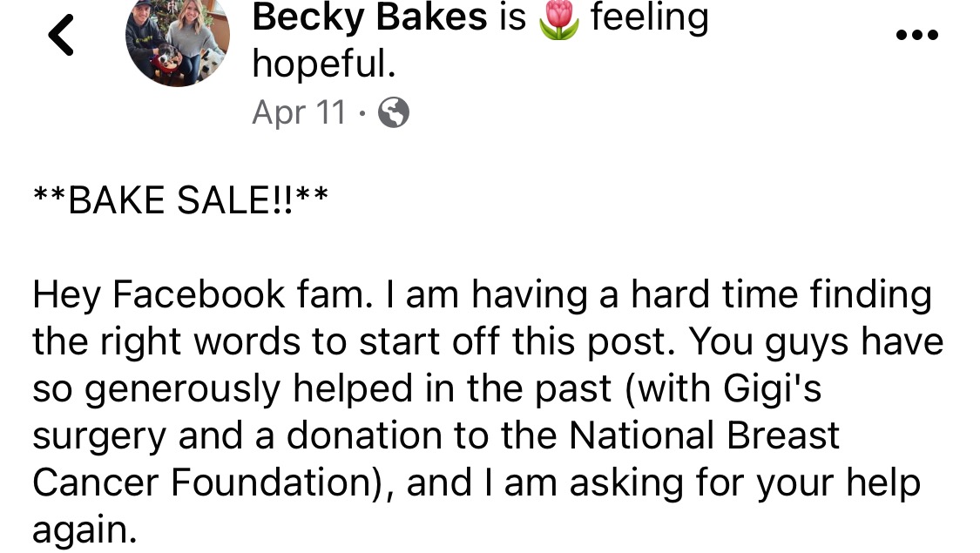Tap the word 'again.' ending the paragraph
Image resolution: width=980 pixels, height=553 pixels.
tap(84, 530)
